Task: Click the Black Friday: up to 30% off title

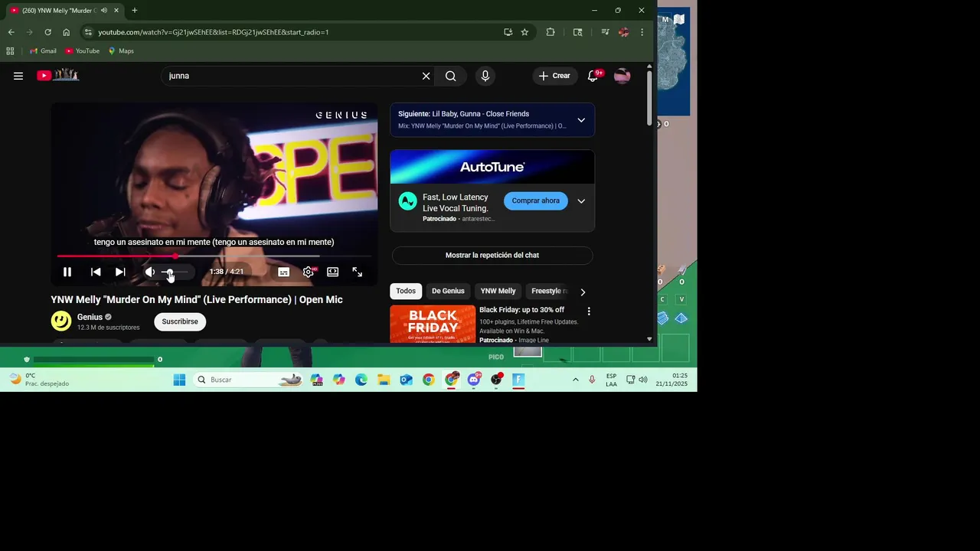Action: (x=521, y=310)
